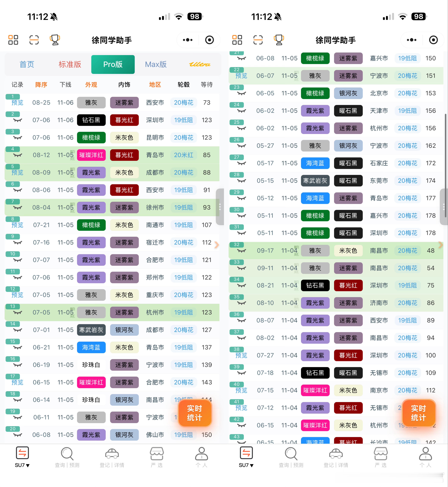Toggle hidden-eye icon on row 36
The height and width of the screenshot is (487, 448).
coord(241,321)
